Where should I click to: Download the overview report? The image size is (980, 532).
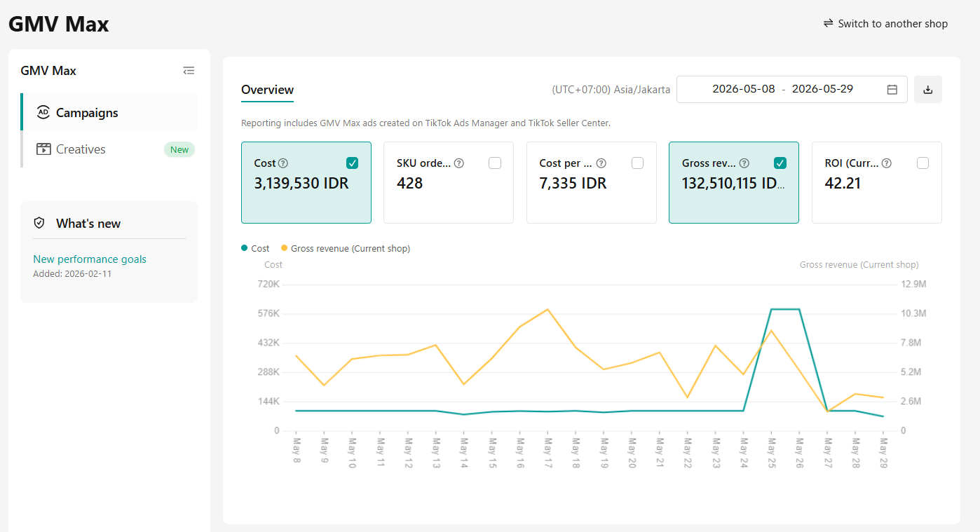pyautogui.click(x=928, y=89)
